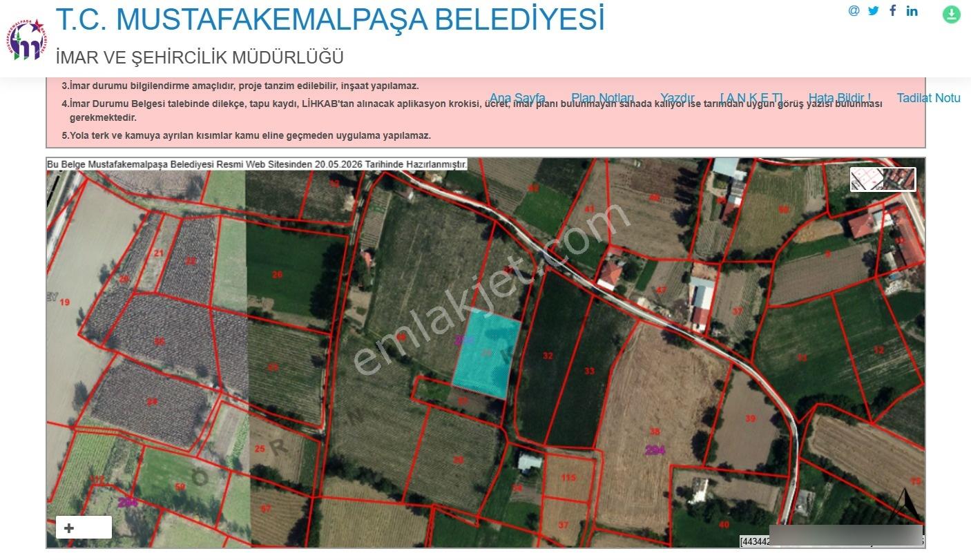Select Hata Bildir !
The width and height of the screenshot is (971, 560).
tap(840, 98)
